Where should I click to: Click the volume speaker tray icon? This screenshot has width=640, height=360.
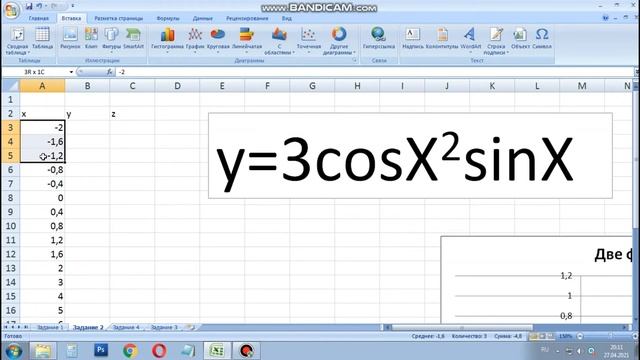point(579,351)
